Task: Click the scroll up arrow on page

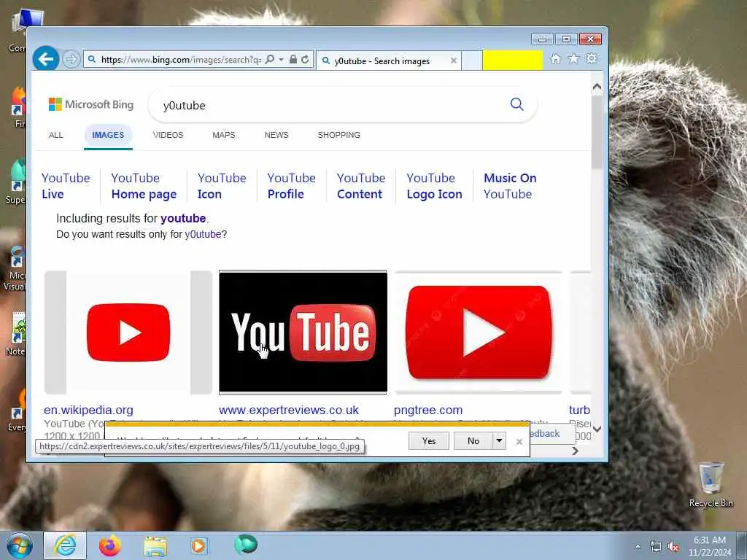Action: click(x=597, y=87)
